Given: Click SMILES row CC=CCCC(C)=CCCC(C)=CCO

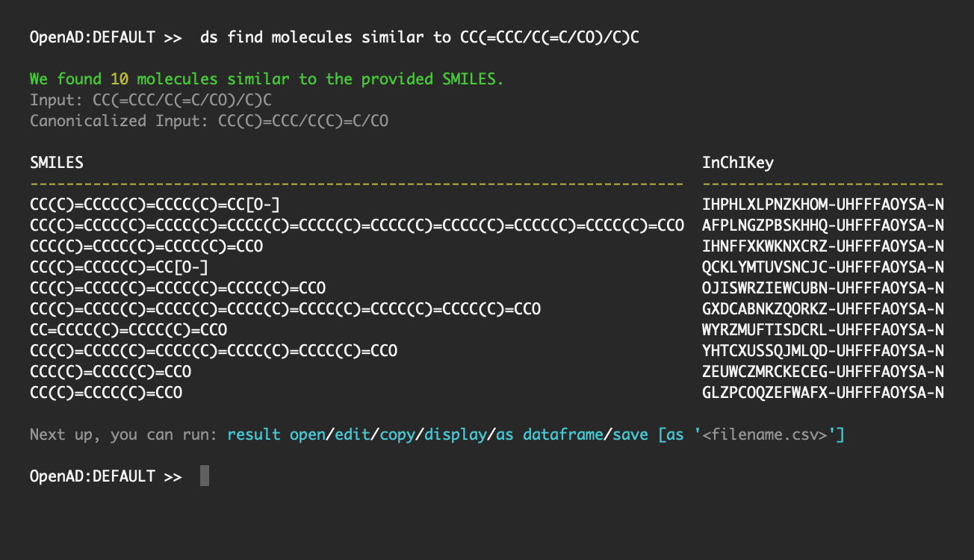Looking at the screenshot, I should click(x=128, y=330).
